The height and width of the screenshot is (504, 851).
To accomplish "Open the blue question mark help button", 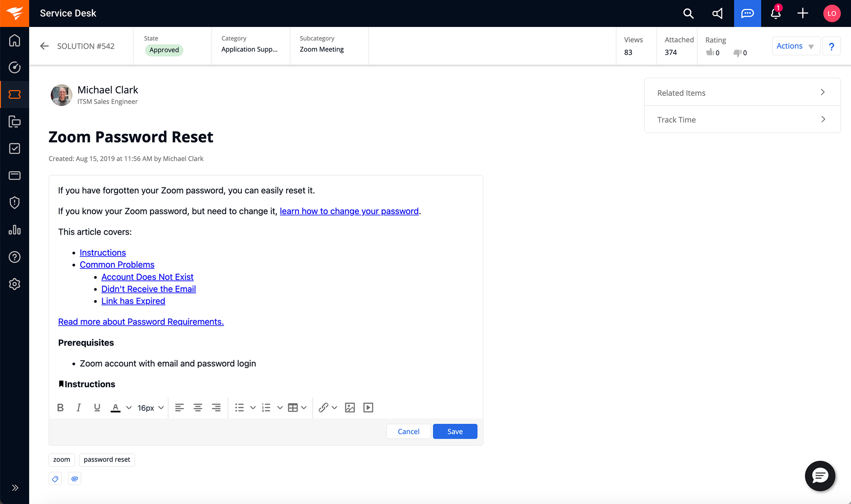I will point(831,46).
